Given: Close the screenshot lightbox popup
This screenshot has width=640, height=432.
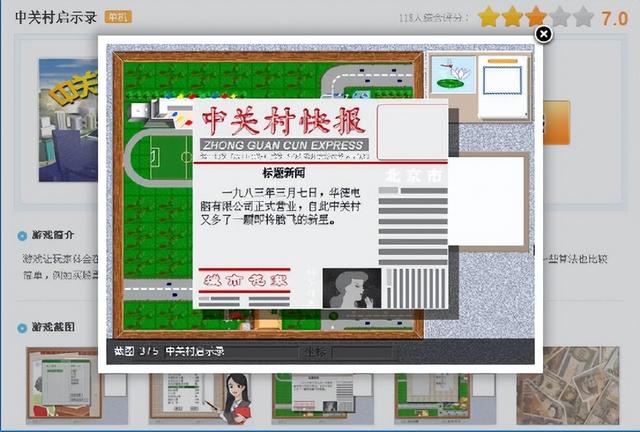Looking at the screenshot, I should 543,34.
